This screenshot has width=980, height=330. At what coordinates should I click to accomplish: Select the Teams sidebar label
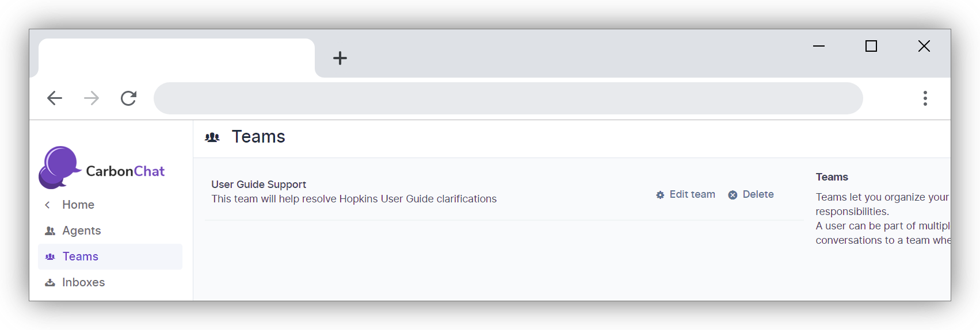[x=81, y=256]
